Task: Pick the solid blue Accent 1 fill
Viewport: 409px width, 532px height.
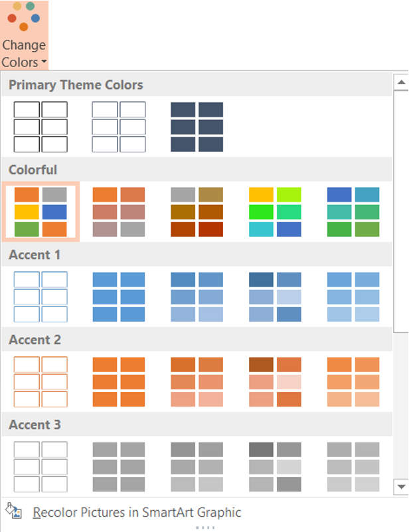Action: point(119,297)
